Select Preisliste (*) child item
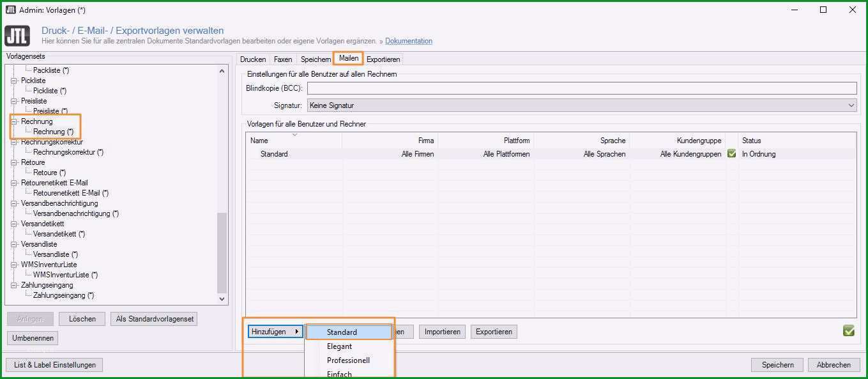Screen dimensions: 868x379 click(50, 111)
